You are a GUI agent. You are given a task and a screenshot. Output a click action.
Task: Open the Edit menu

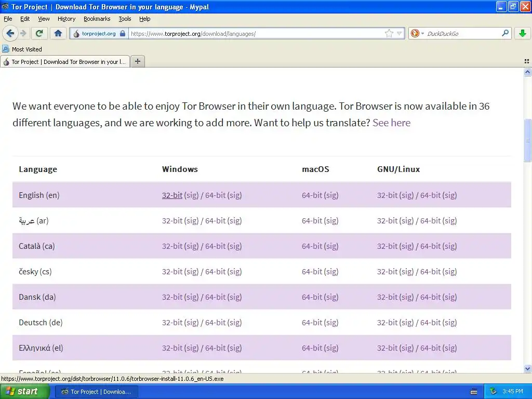[25, 19]
